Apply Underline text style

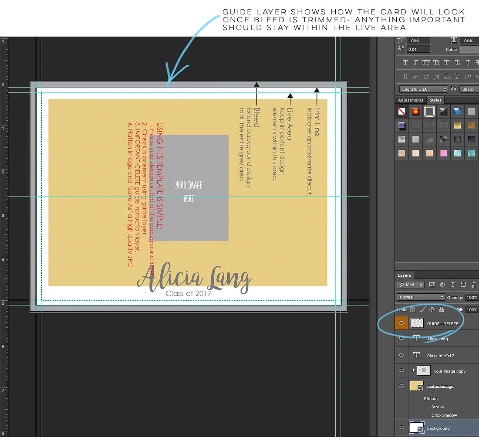[x=468, y=62]
